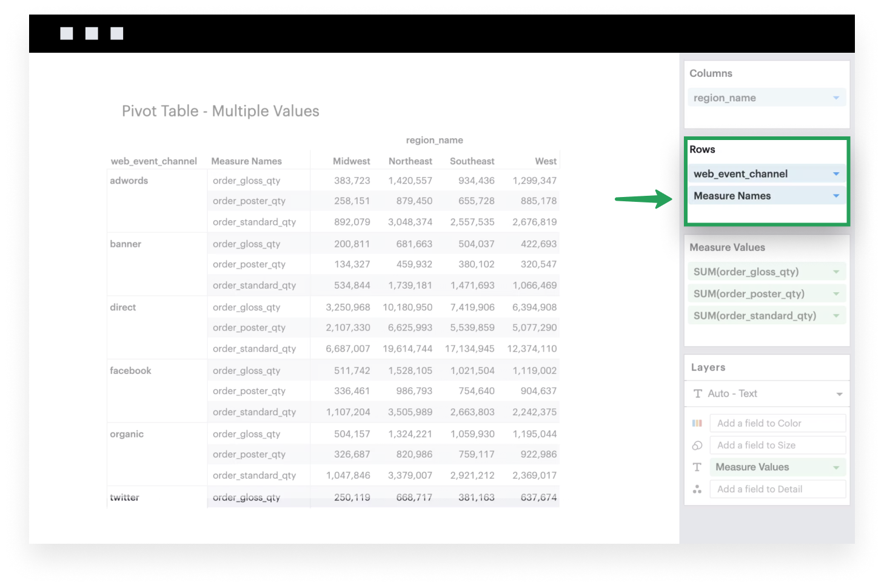Open the Measure Names dropdown in Rows

point(836,195)
